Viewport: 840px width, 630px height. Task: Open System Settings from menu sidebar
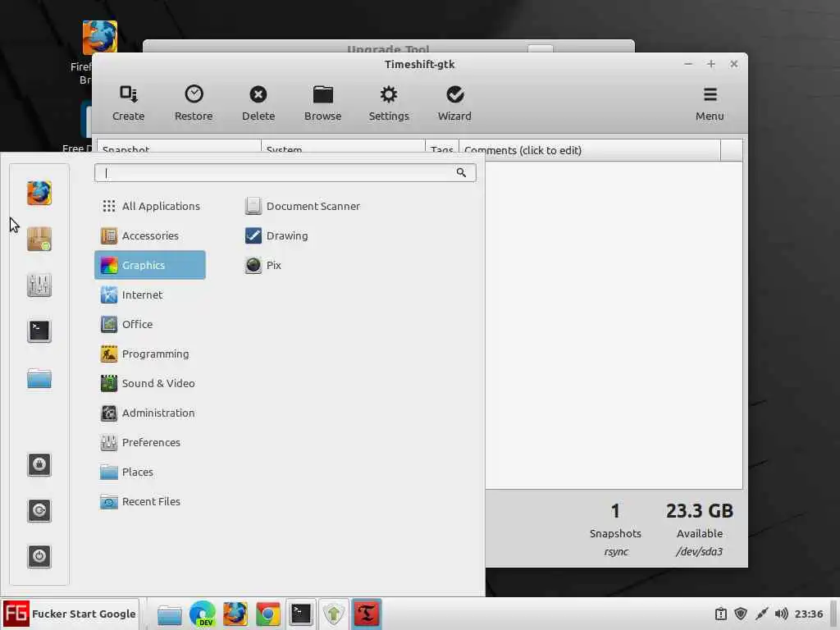click(39, 285)
